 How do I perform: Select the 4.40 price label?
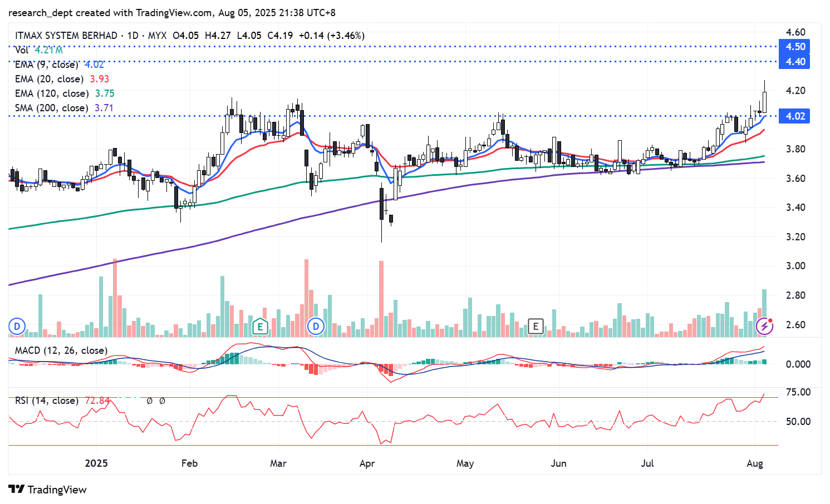coord(795,62)
